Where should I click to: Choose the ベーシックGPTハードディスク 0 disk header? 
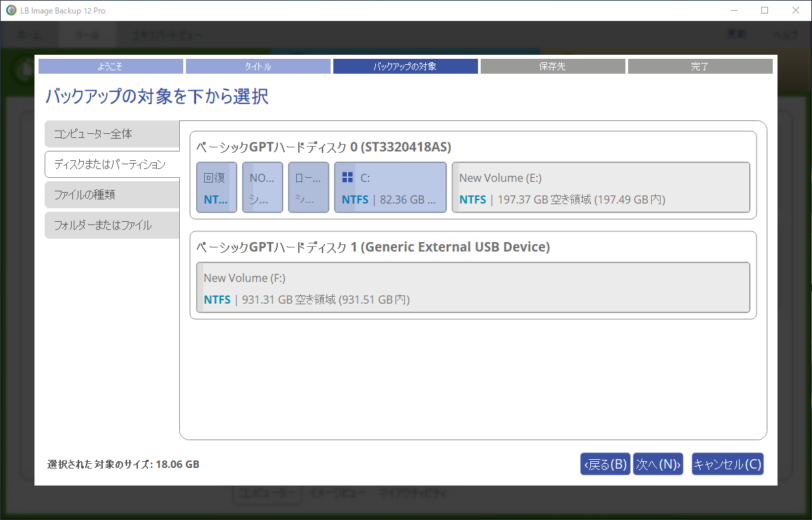[x=324, y=147]
